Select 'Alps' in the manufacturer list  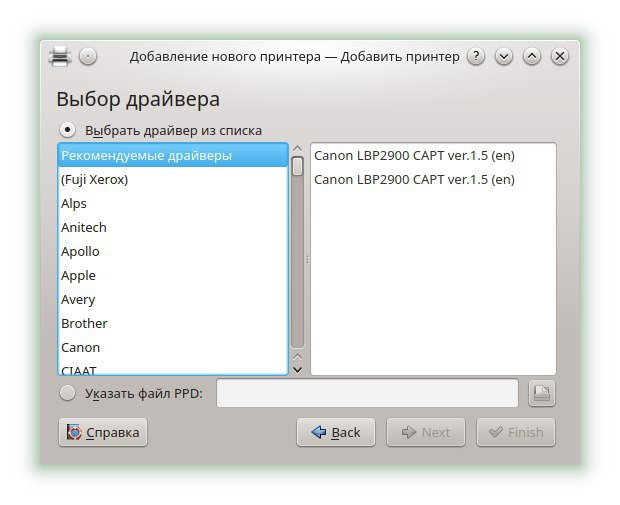(173, 203)
